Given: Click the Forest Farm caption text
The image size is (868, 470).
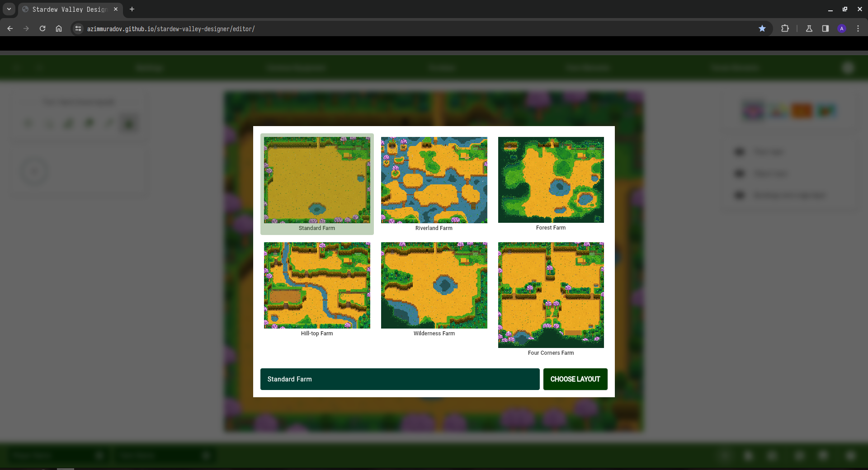Looking at the screenshot, I should [x=551, y=228].
